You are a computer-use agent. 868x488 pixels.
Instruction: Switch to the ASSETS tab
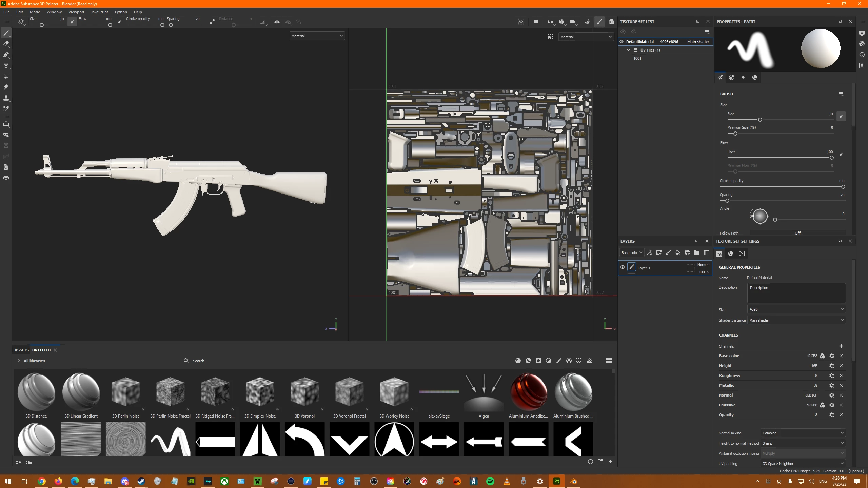point(21,350)
